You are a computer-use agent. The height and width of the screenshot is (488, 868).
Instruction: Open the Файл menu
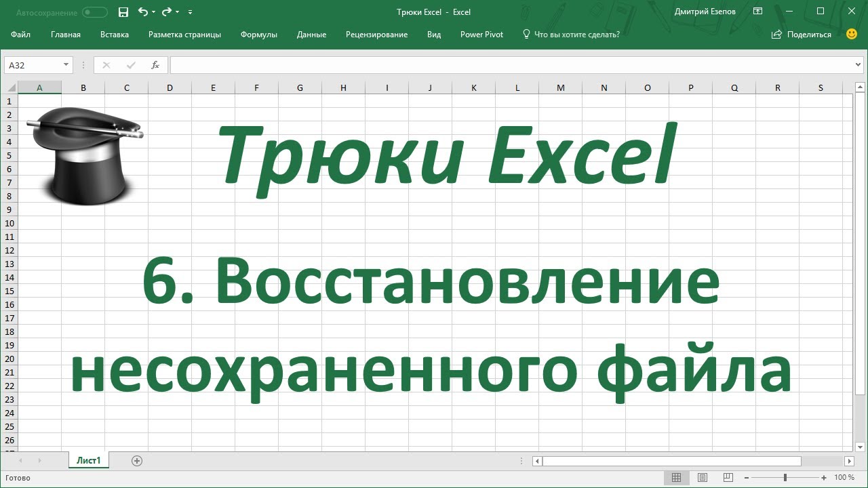point(21,35)
